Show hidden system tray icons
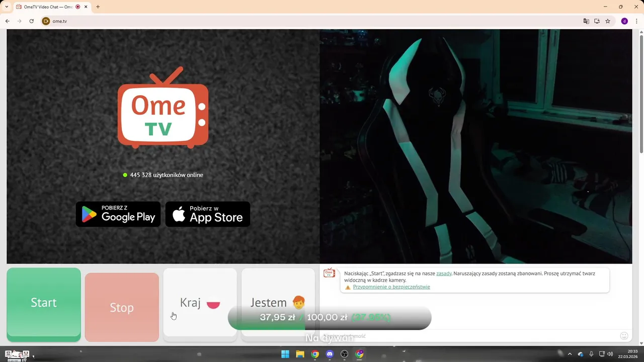This screenshot has width=644, height=362. 570,354
